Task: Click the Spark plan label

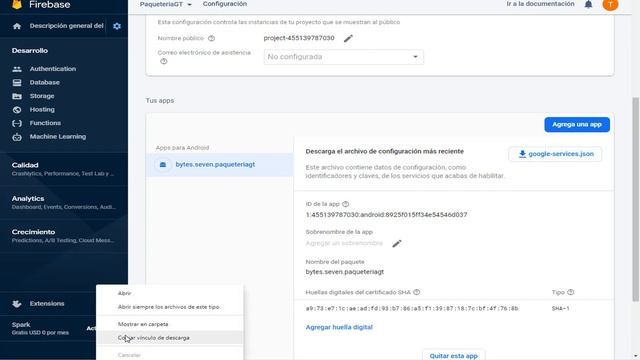Action: tap(21, 325)
